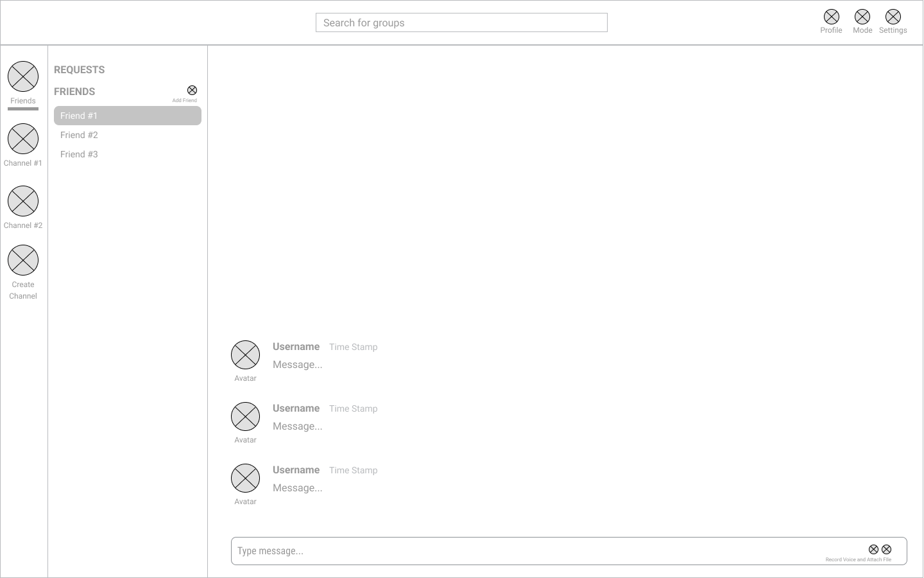The height and width of the screenshot is (578, 924).
Task: Click the avatar of the bottom message
Action: pyautogui.click(x=245, y=478)
